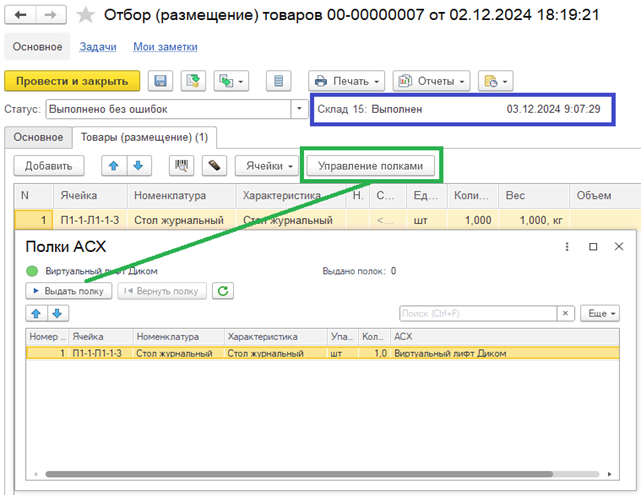Click the search field in Полки АСХ

coord(486,314)
